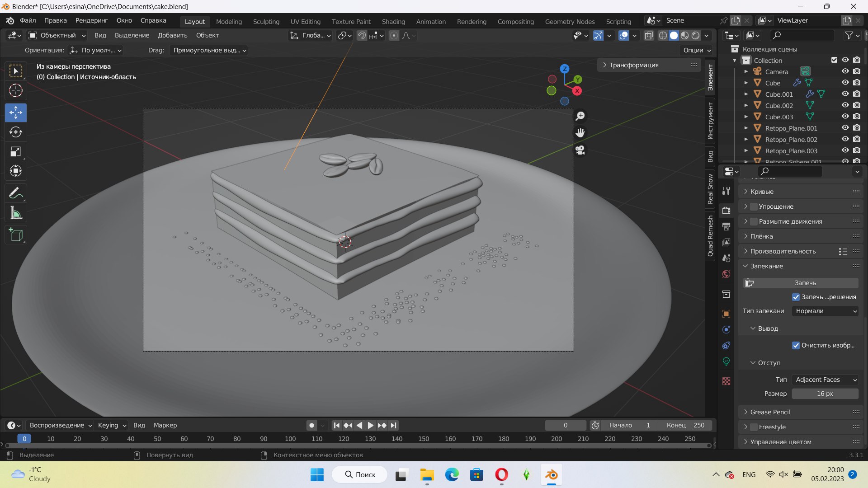868x488 pixels.
Task: Switch to the Shading workspace tab
Action: pos(393,22)
